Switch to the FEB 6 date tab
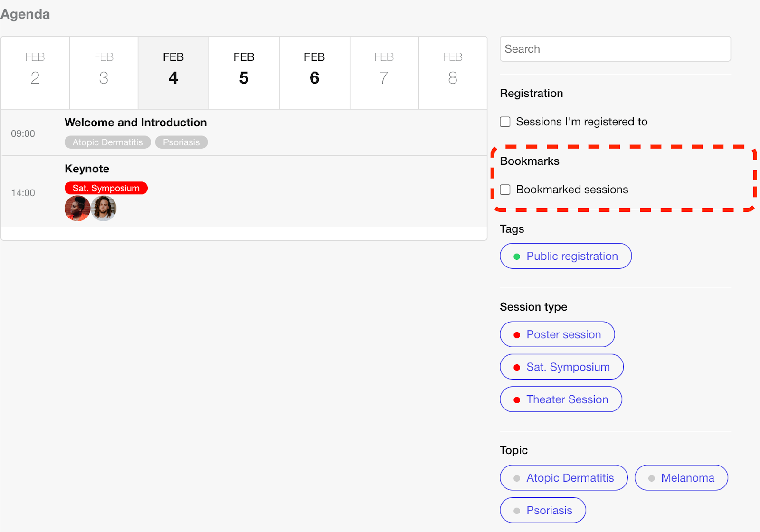 click(x=314, y=73)
